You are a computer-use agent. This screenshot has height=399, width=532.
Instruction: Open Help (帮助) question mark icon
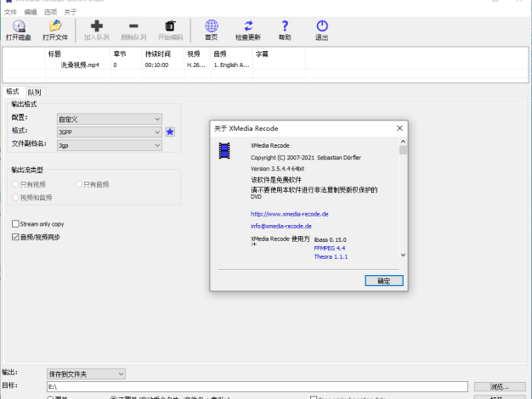(285, 26)
